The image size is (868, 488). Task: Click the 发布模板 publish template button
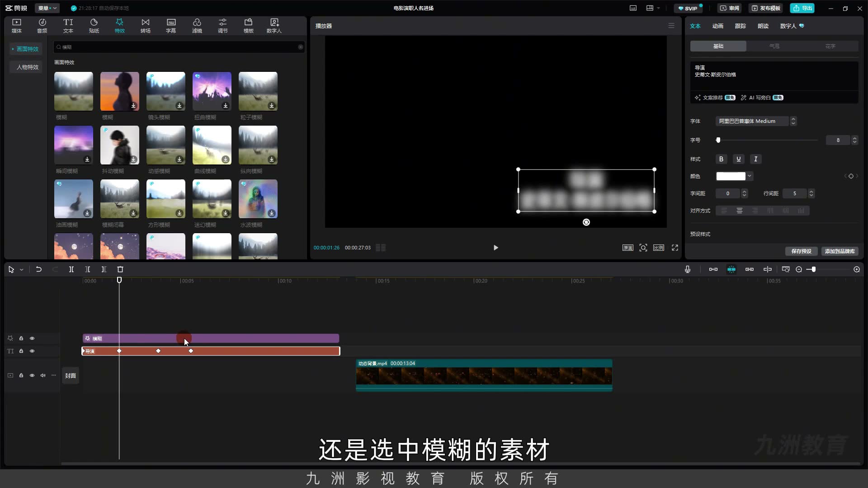pos(766,8)
